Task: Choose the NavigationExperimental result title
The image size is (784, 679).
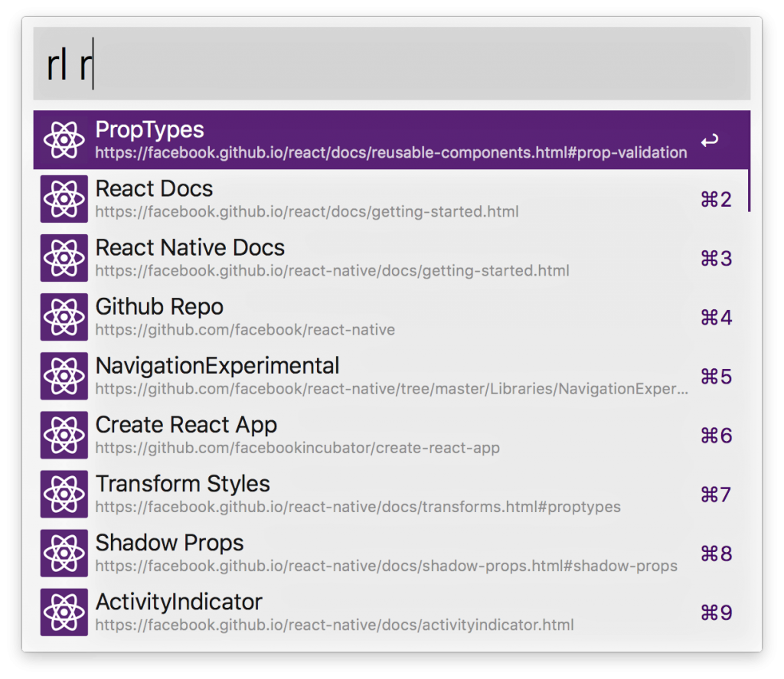Action: (217, 366)
